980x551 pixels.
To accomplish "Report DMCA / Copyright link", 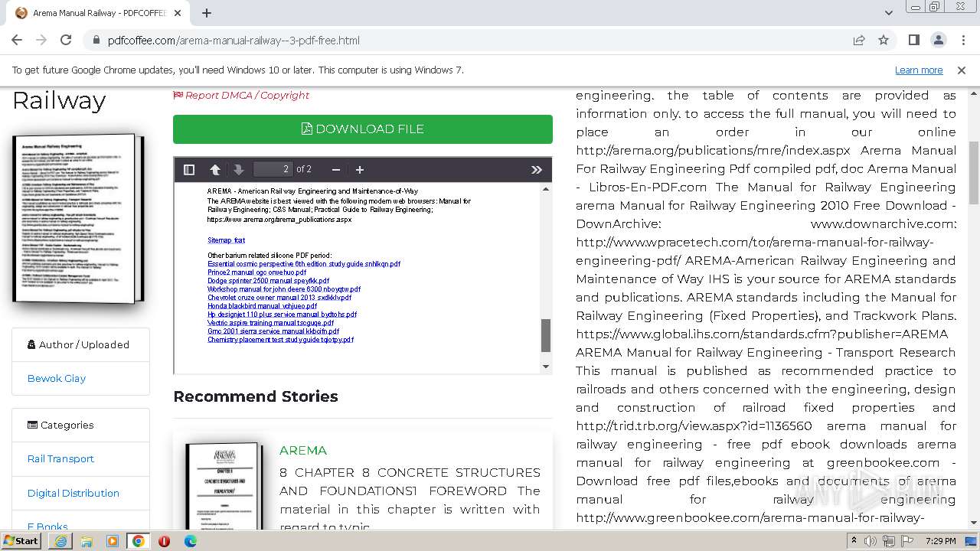I will coord(241,95).
